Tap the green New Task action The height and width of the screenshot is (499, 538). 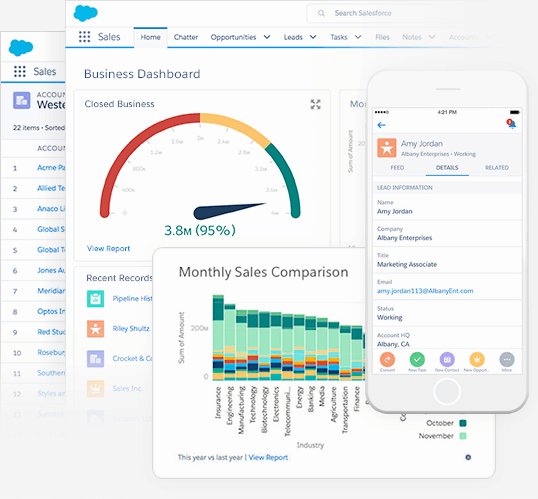(417, 360)
